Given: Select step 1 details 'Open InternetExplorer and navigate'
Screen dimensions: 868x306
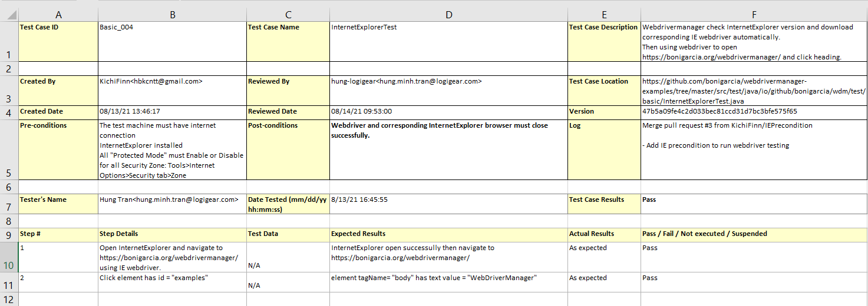Looking at the screenshot, I should point(172,258).
